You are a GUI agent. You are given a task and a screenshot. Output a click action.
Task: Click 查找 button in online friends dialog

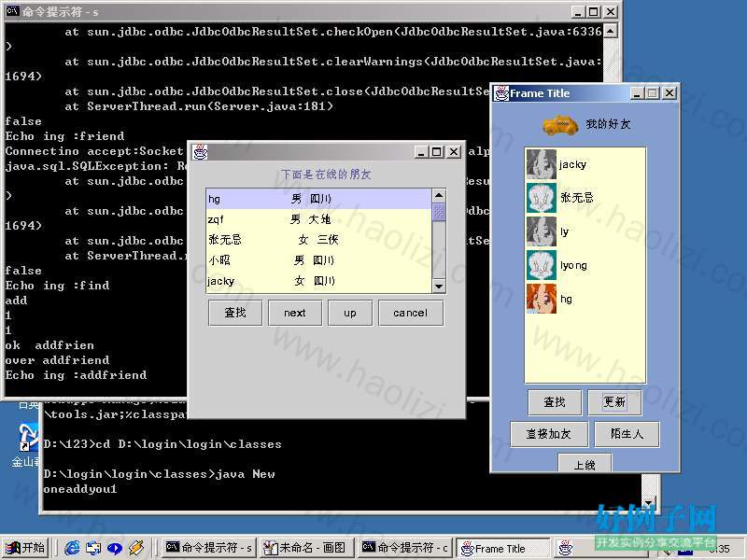(235, 313)
